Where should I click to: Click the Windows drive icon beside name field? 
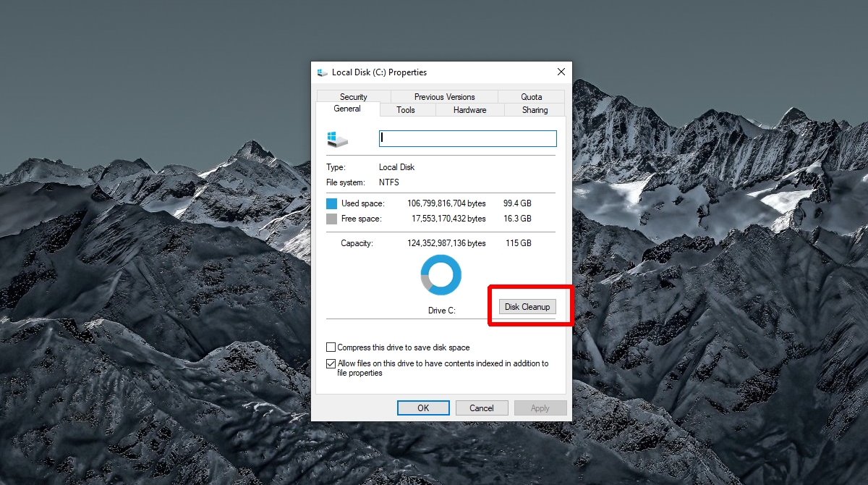[337, 139]
